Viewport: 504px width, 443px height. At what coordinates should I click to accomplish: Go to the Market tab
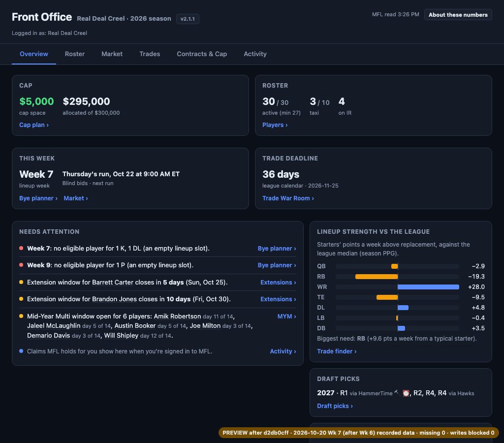(112, 54)
